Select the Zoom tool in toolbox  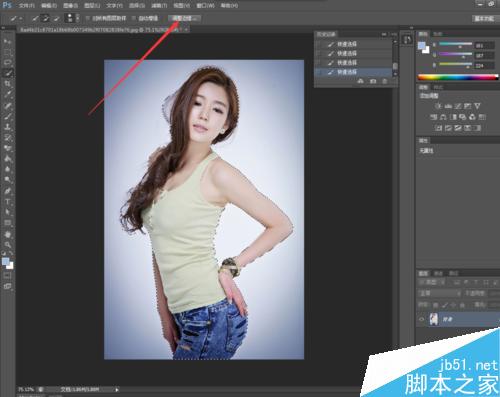coord(7,245)
